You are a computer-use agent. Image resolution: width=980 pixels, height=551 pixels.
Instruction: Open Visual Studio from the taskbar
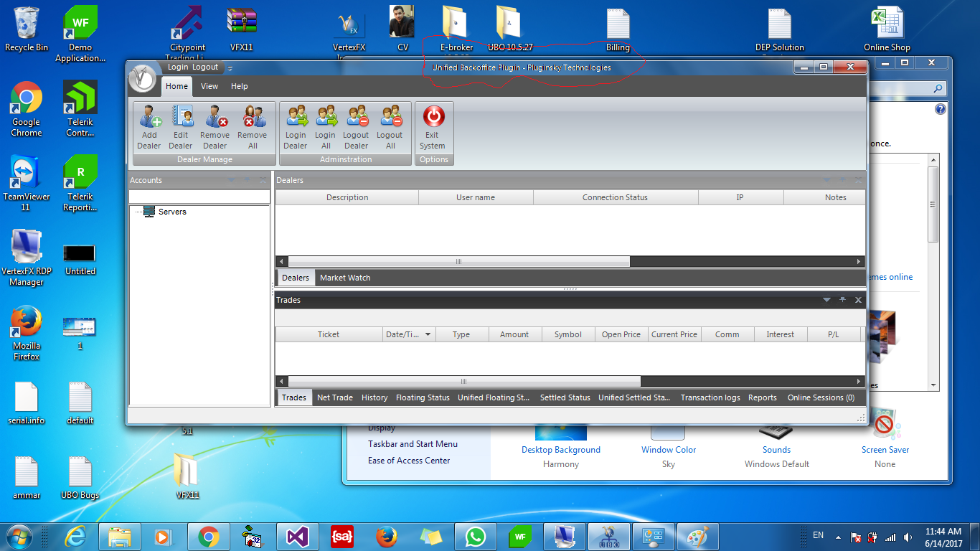click(297, 537)
